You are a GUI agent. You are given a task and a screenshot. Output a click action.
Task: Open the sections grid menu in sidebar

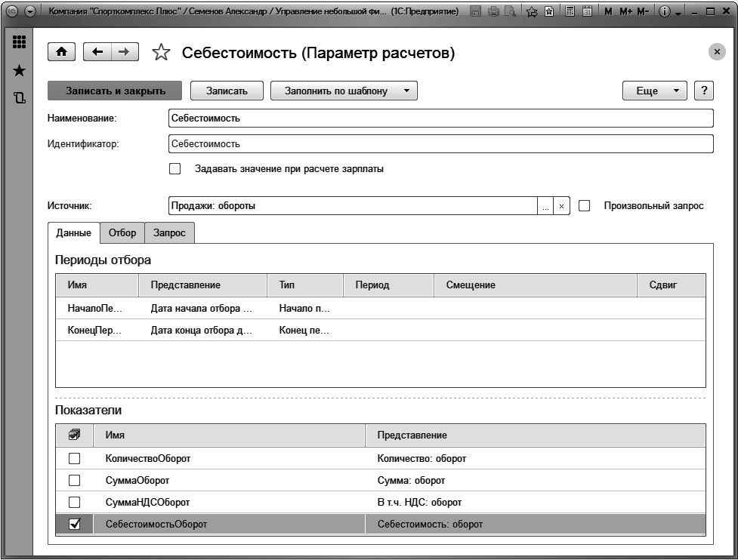pyautogui.click(x=19, y=42)
